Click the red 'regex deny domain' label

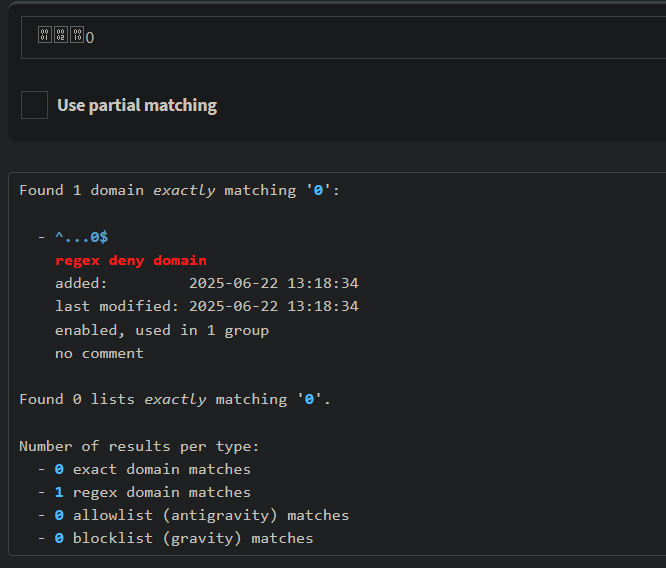[x=131, y=260]
